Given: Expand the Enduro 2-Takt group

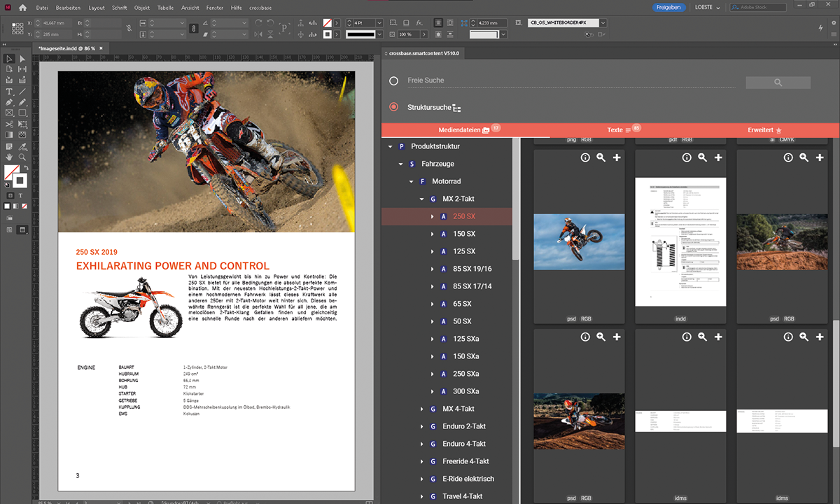Looking at the screenshot, I should [x=422, y=427].
